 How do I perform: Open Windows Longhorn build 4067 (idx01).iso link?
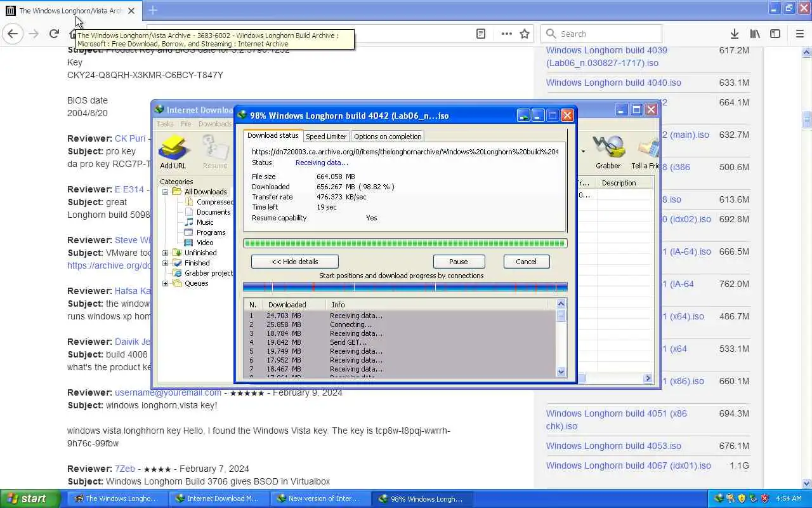pos(629,465)
